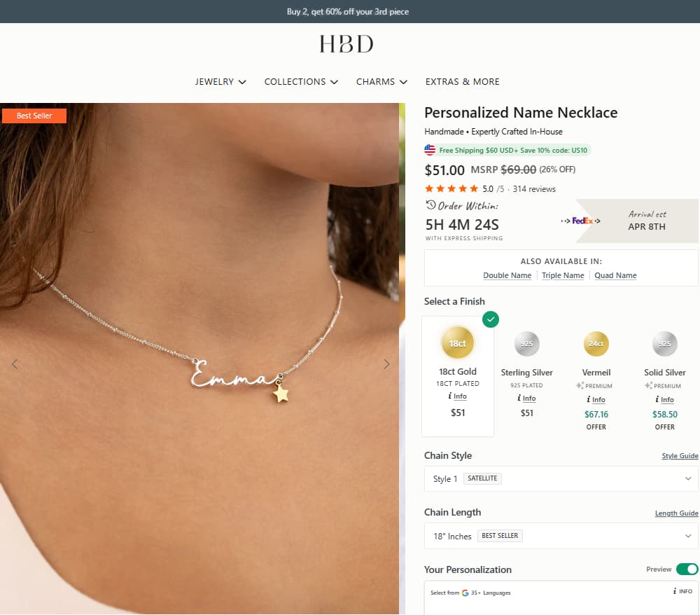
Task: Select the Sterling Silver 925 finish icon
Action: pos(526,343)
